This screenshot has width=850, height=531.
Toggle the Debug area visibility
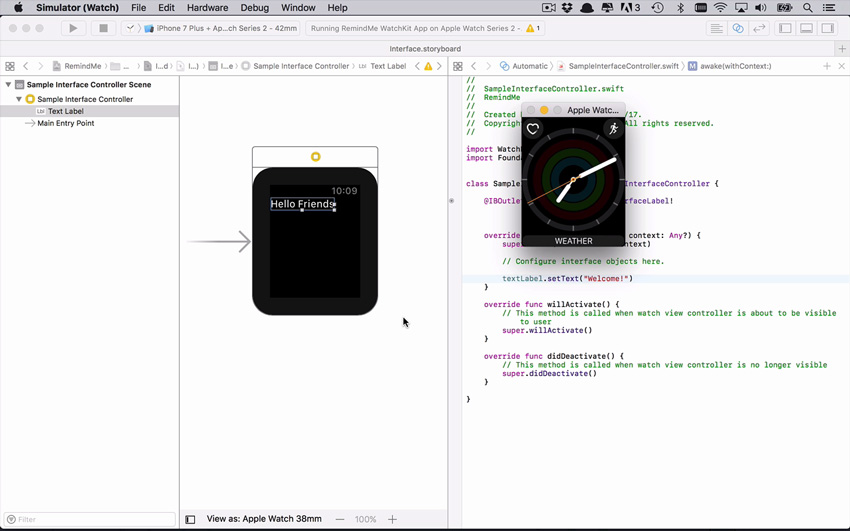click(x=806, y=28)
